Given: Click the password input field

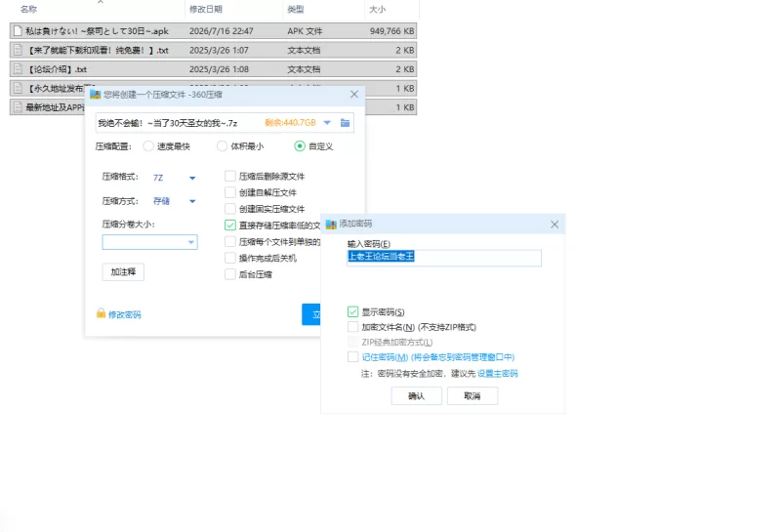Looking at the screenshot, I should (444, 257).
